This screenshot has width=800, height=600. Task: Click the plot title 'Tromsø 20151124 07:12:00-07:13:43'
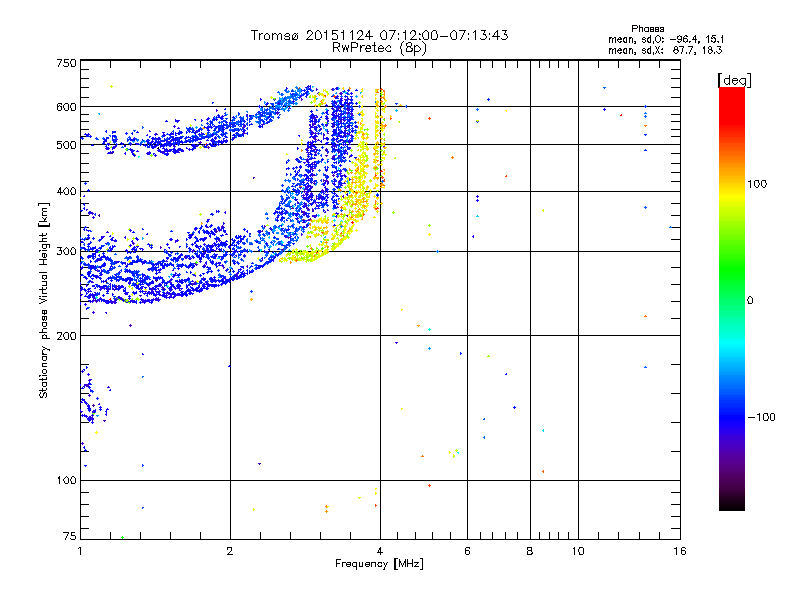pyautogui.click(x=379, y=35)
